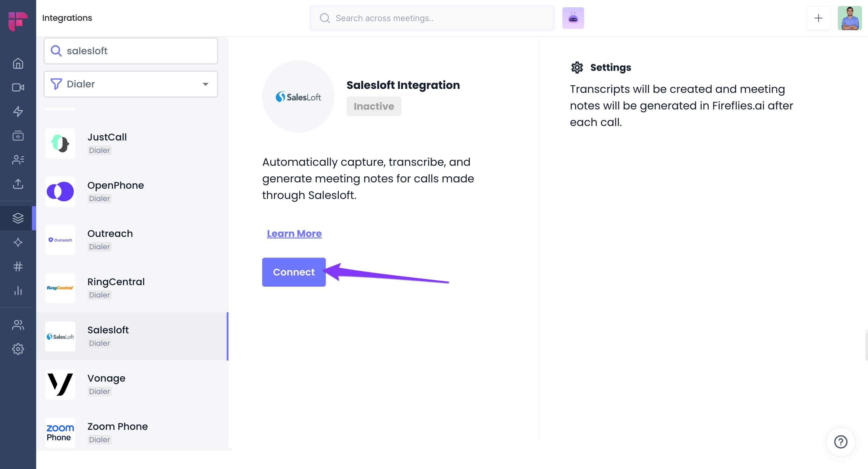Open the Learn More link
The height and width of the screenshot is (469, 868).
(294, 234)
